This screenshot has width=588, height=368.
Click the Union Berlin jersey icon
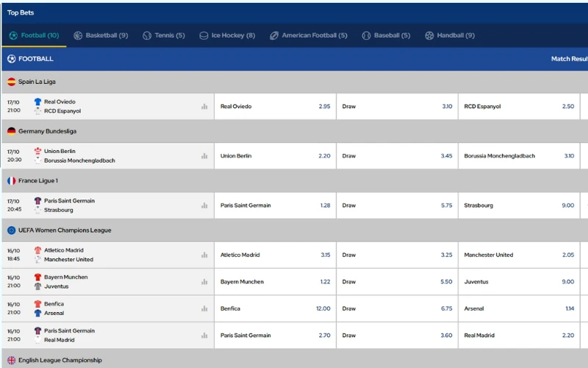37,151
